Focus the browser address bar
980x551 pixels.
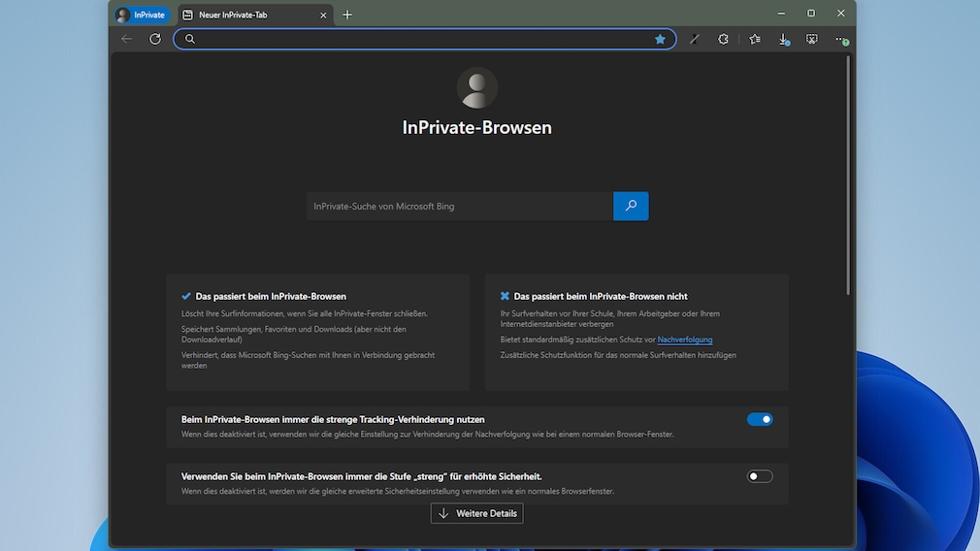pyautogui.click(x=424, y=39)
